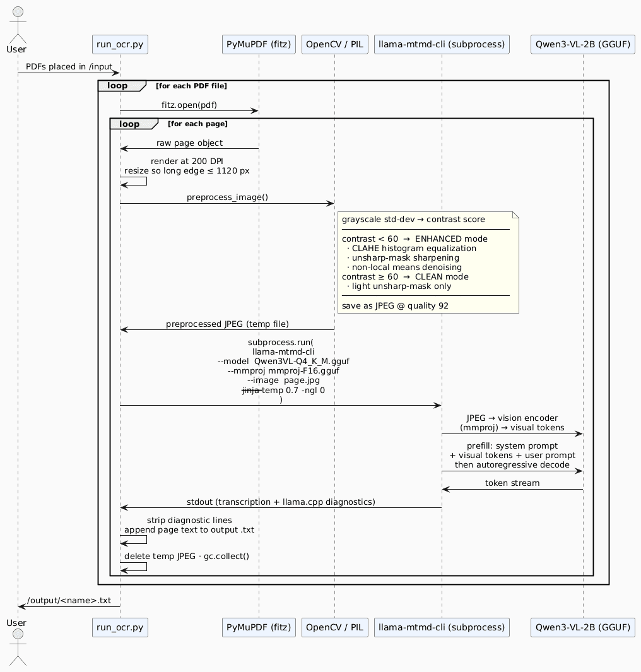Click the 'preprocess_image()' message label

click(x=227, y=197)
